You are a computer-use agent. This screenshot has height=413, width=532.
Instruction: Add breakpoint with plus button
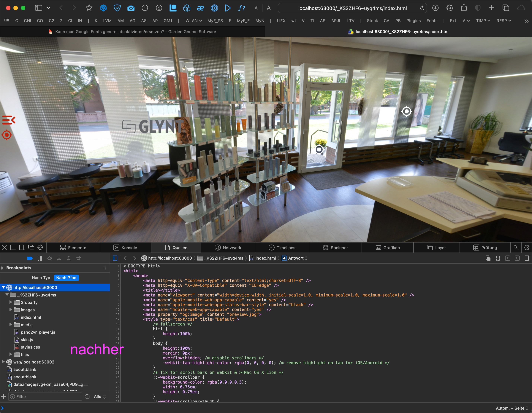coord(105,268)
